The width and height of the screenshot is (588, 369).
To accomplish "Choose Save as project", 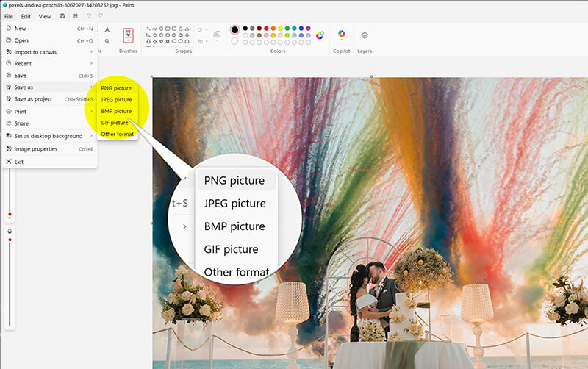I will [x=49, y=99].
